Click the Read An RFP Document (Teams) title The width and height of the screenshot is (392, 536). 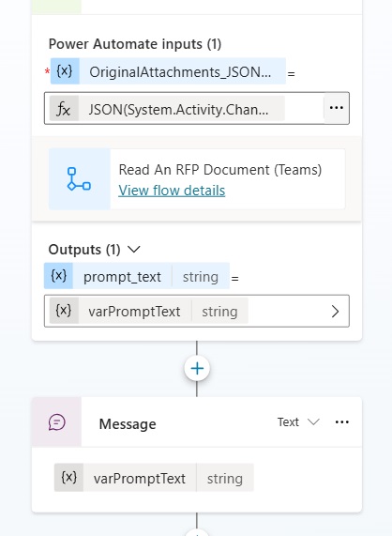220,170
